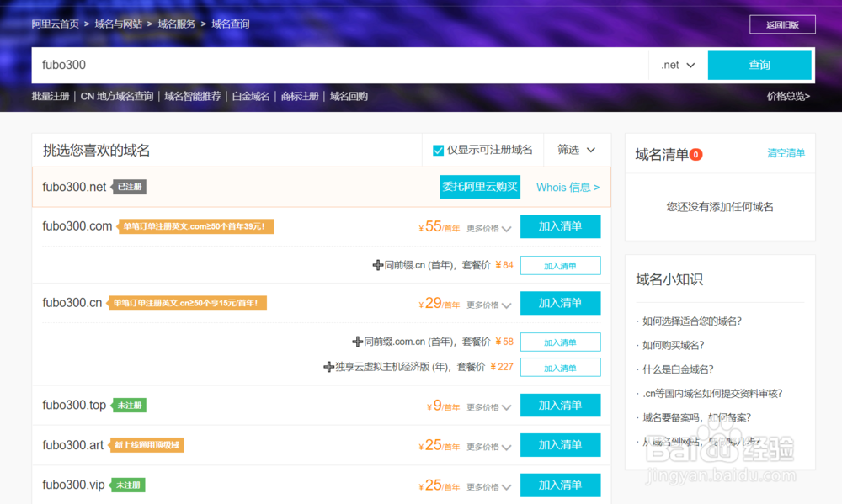Click 返回旧版 button
Viewport: 842px width, 504px height.
pyautogui.click(x=782, y=24)
